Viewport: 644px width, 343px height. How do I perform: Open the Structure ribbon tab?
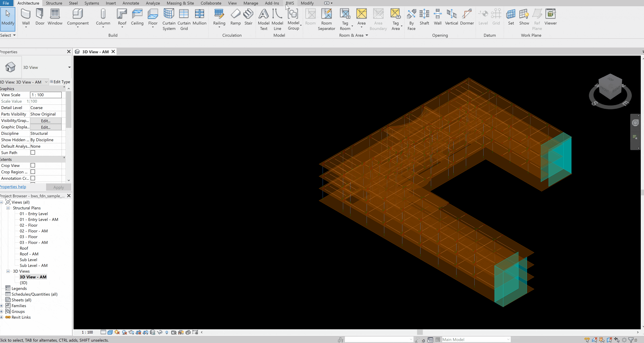tap(54, 3)
